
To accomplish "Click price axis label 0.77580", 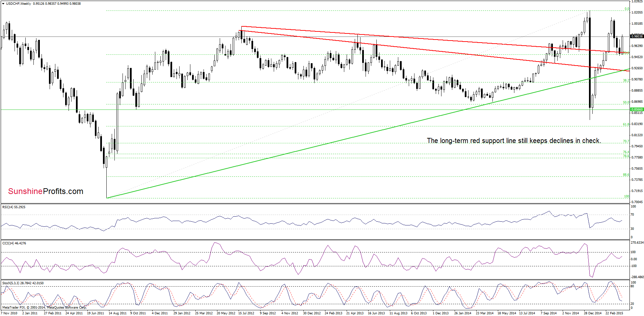I will click(637, 157).
